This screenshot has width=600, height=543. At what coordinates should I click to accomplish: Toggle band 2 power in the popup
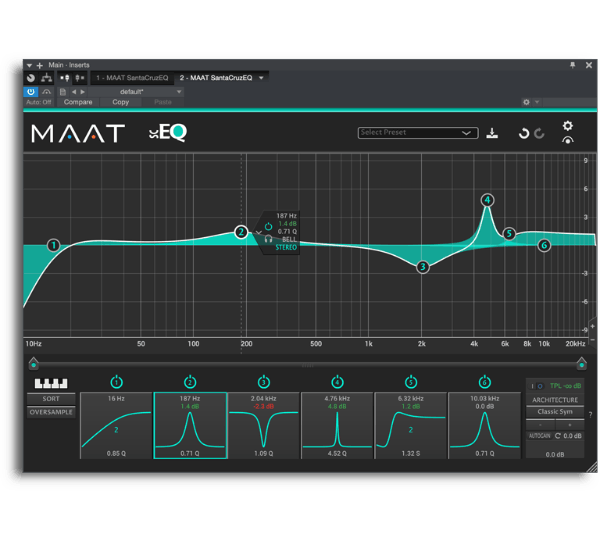click(x=268, y=227)
